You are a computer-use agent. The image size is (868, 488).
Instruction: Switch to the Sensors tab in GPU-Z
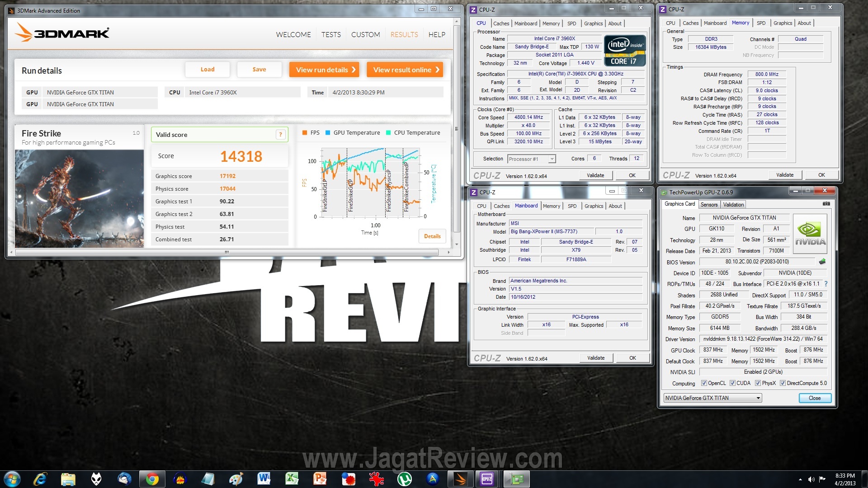pos(709,205)
